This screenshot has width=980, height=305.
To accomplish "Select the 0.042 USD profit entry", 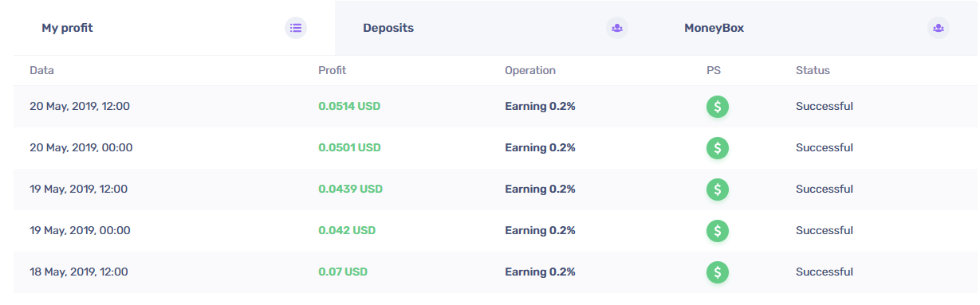I will pyautogui.click(x=347, y=231).
